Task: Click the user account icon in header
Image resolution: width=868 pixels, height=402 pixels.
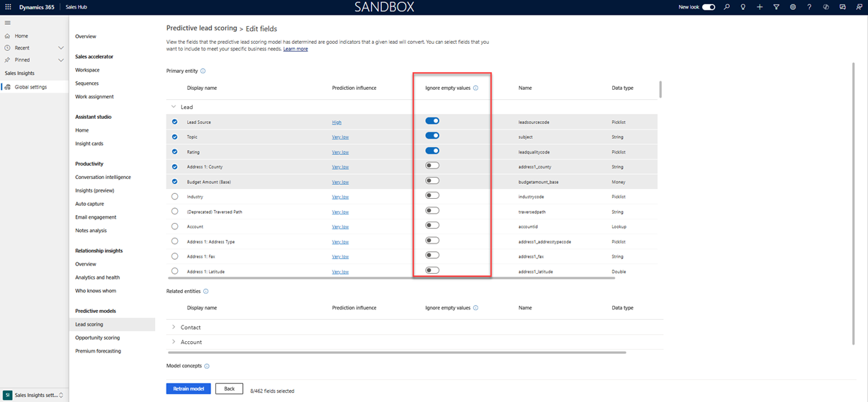Action: (x=858, y=6)
